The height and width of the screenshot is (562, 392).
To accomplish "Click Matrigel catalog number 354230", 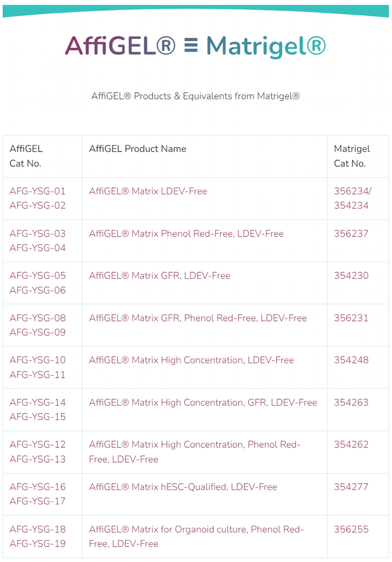I will pos(351,276).
